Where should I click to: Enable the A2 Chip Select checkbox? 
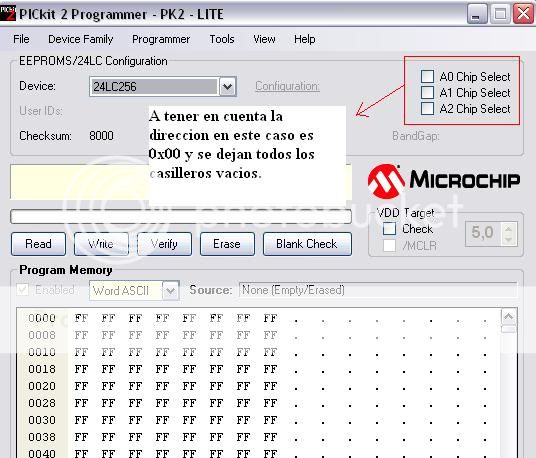(427, 108)
